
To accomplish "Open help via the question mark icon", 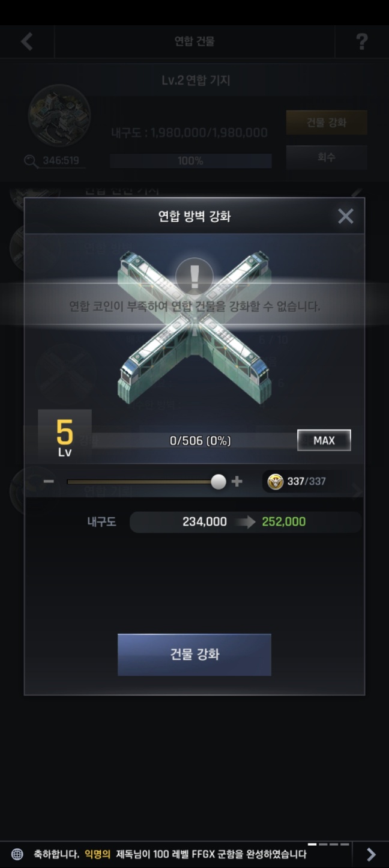I will coord(361,41).
